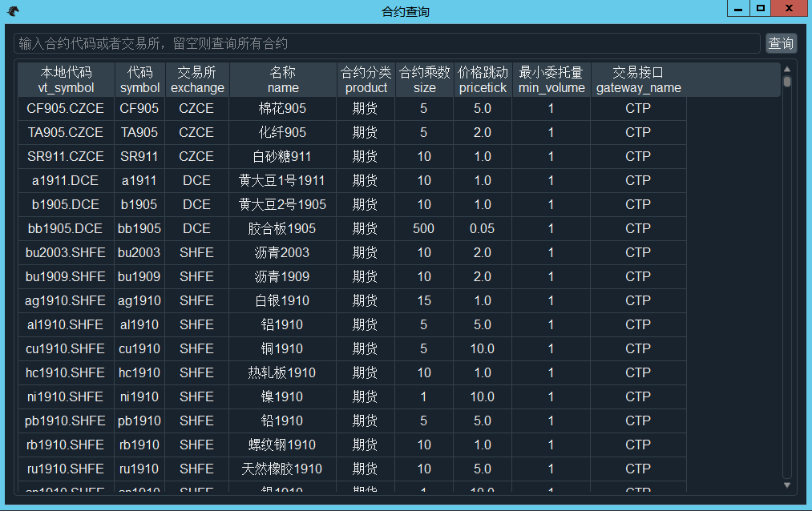Screen dimensions: 812x511
Task: Focus the contract code search field
Action: (386, 43)
